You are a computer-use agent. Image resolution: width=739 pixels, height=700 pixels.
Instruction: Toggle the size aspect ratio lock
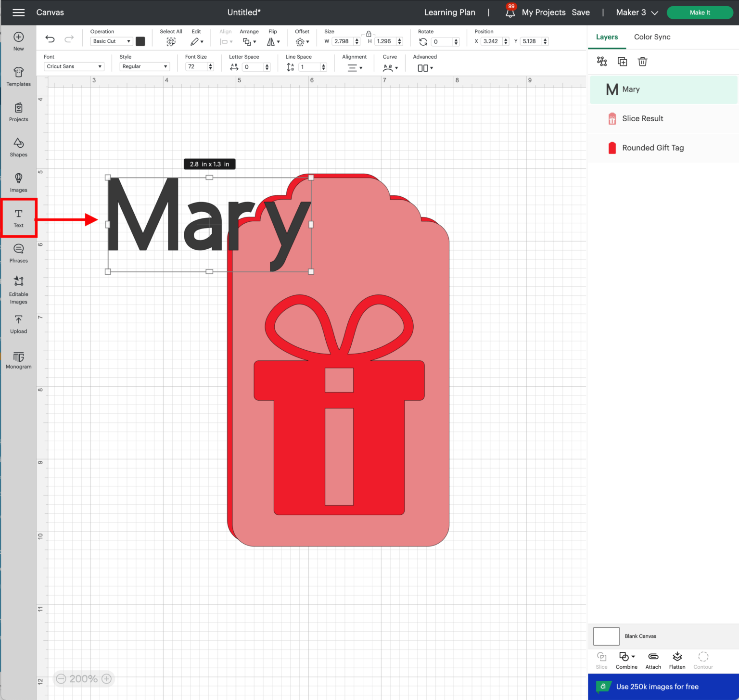[369, 34]
